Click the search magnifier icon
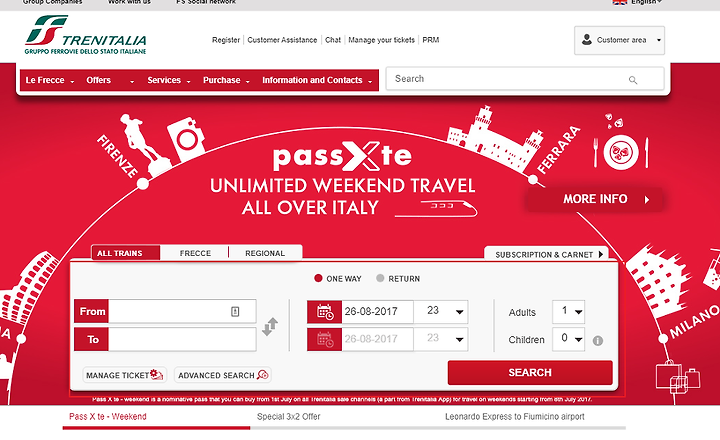This screenshot has height=440, width=720. (x=633, y=80)
